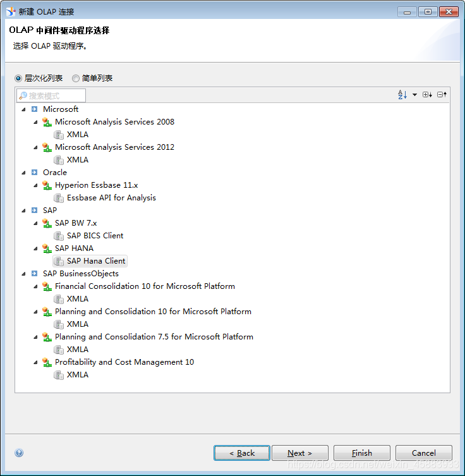Image resolution: width=465 pixels, height=476 pixels.
Task: Click the Cancel button
Action: coord(424,453)
